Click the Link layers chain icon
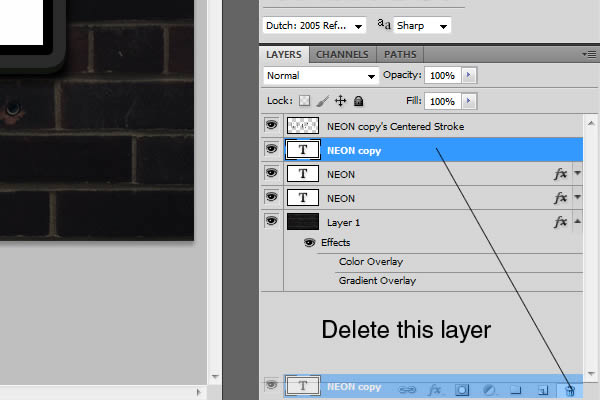The width and height of the screenshot is (600, 400). coord(408,389)
